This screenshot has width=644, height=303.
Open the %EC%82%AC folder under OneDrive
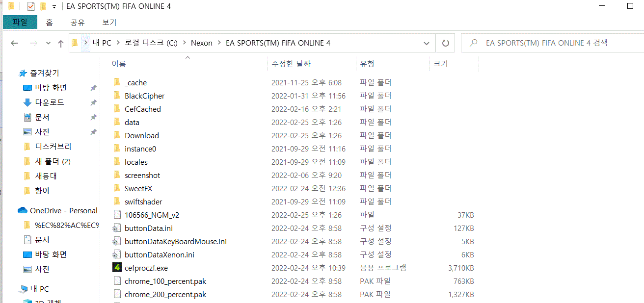(x=67, y=225)
